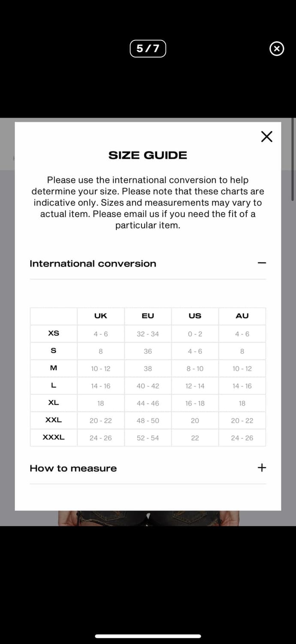Screen dimensions: 296x644
Task: Tap the product photo below the popup
Action: point(148,518)
